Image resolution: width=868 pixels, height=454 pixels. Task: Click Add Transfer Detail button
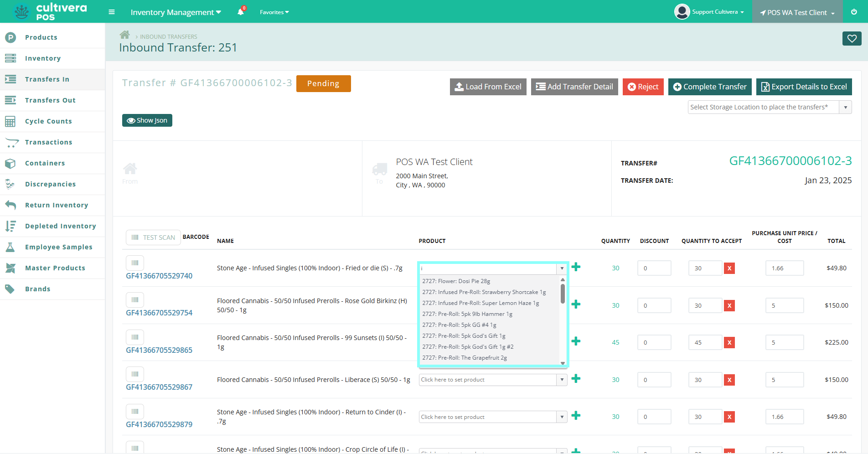(x=574, y=87)
